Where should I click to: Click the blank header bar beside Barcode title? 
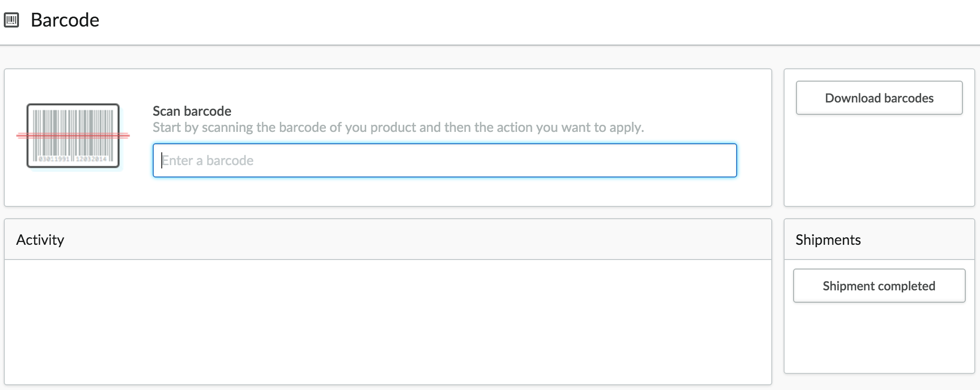coord(536,22)
